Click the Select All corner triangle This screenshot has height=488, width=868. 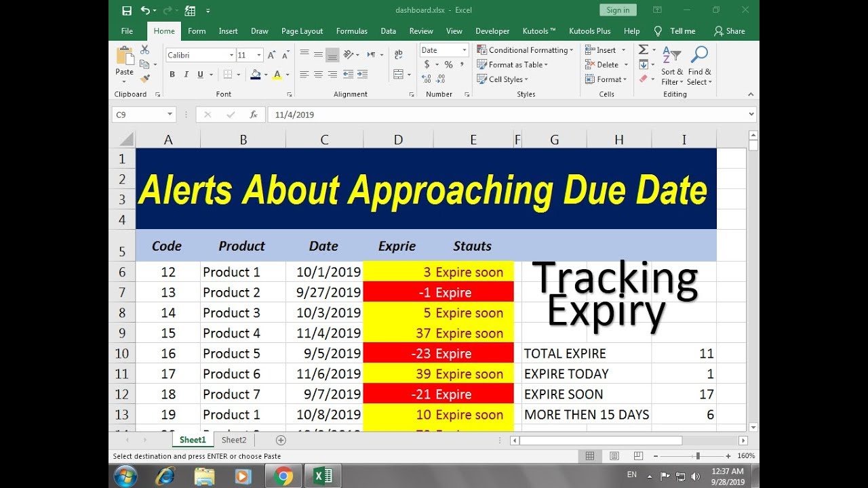click(x=126, y=140)
